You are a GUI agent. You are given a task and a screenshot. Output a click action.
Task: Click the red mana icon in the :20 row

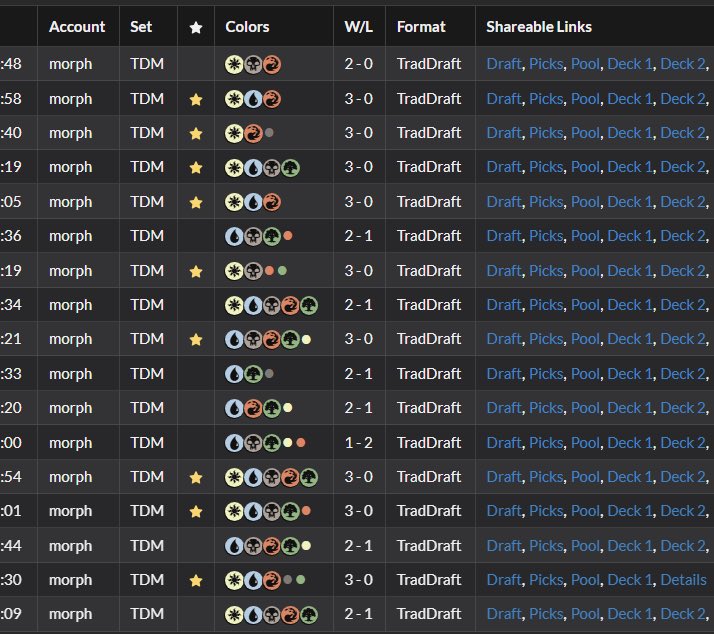[253, 409]
